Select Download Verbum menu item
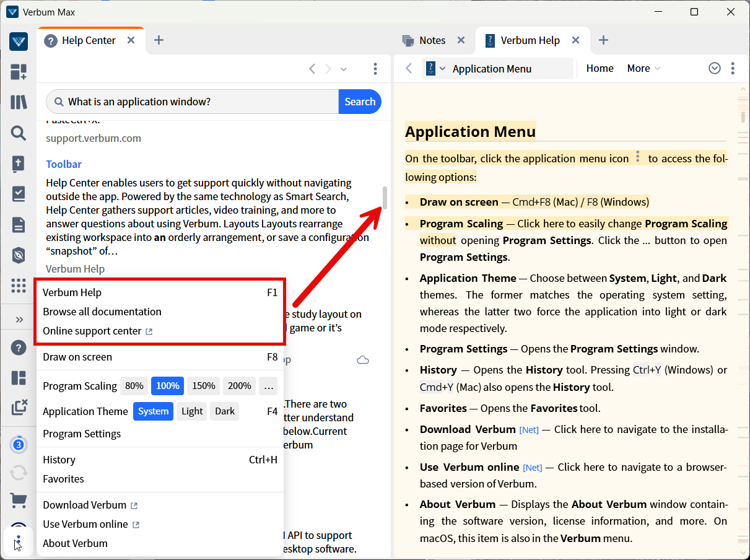This screenshot has height=560, width=750. [x=160, y=505]
